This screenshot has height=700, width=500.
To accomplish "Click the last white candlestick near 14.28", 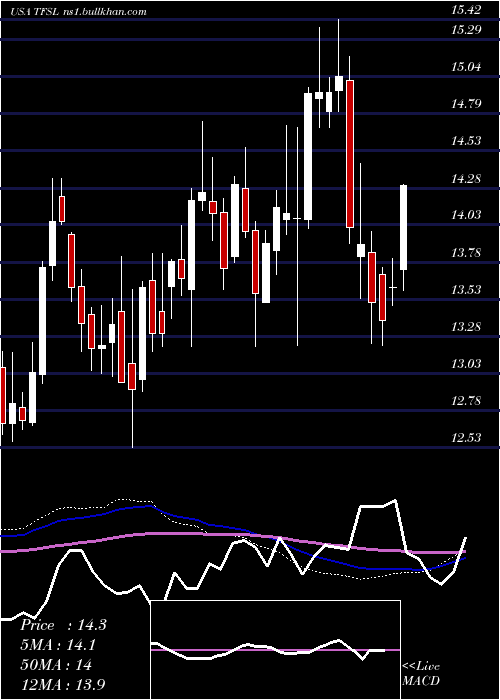I will [x=404, y=227].
